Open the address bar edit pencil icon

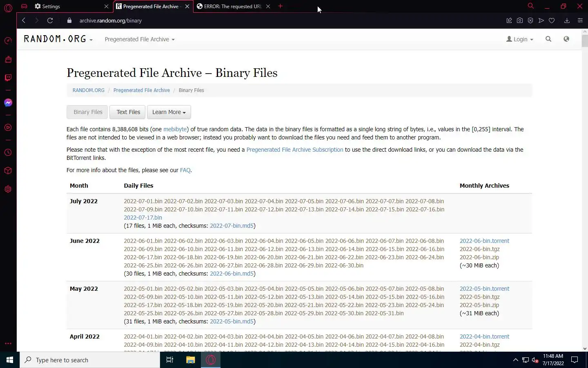(x=509, y=20)
